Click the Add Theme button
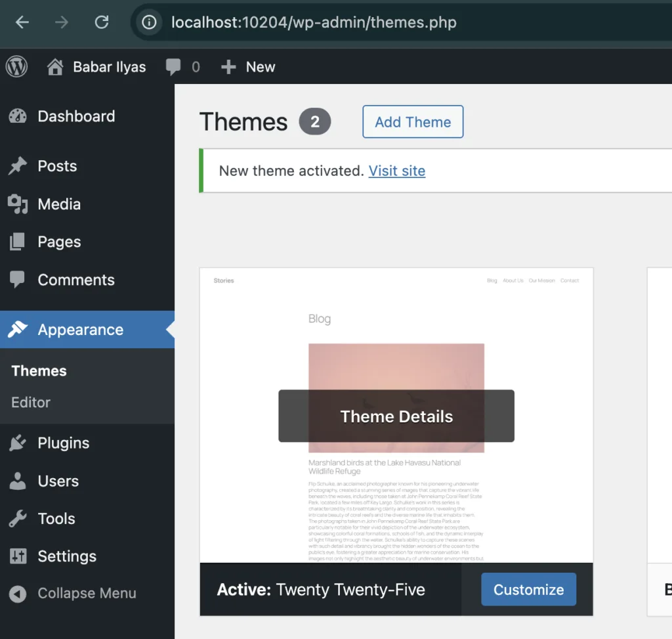The height and width of the screenshot is (639, 672). [x=412, y=121]
